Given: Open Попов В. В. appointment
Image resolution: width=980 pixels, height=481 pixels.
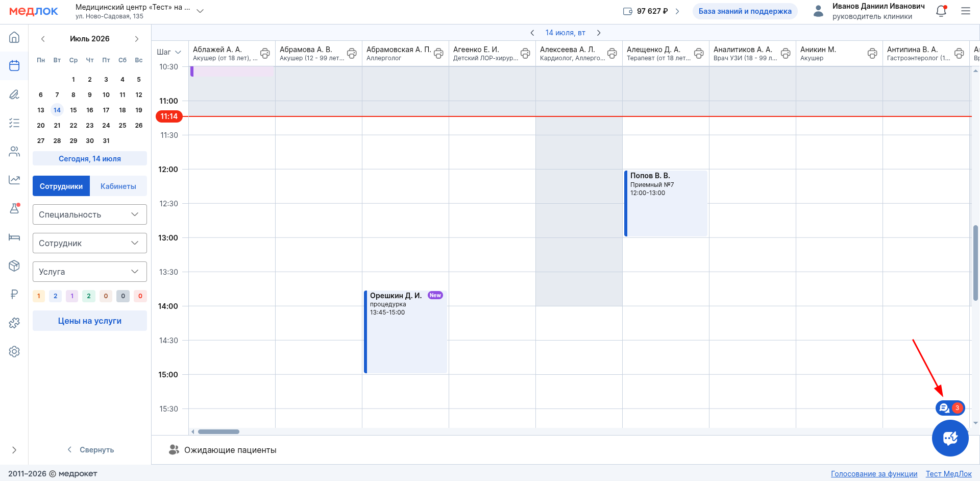Looking at the screenshot, I should tap(666, 203).
